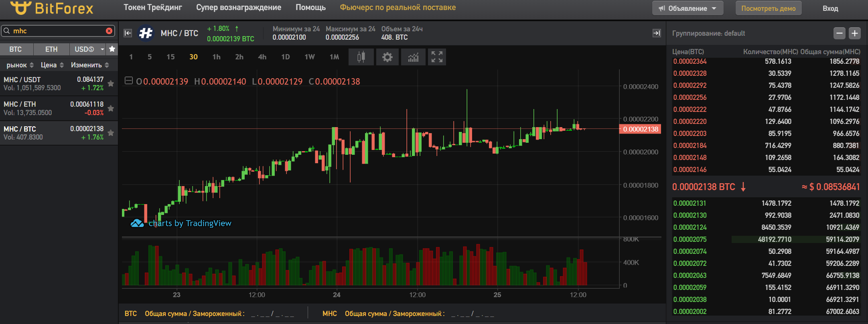Favorite the MHC / BTC pair

pyautogui.click(x=111, y=133)
